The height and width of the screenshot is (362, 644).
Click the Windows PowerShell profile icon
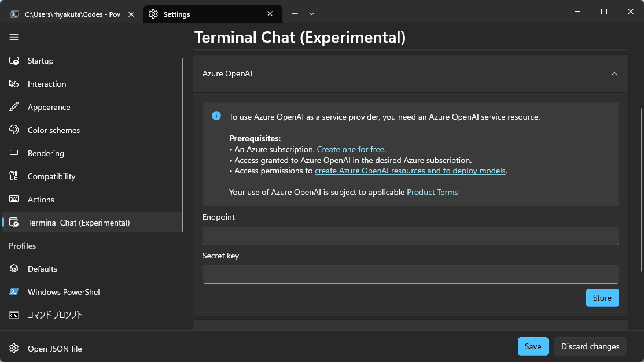pos(14,291)
